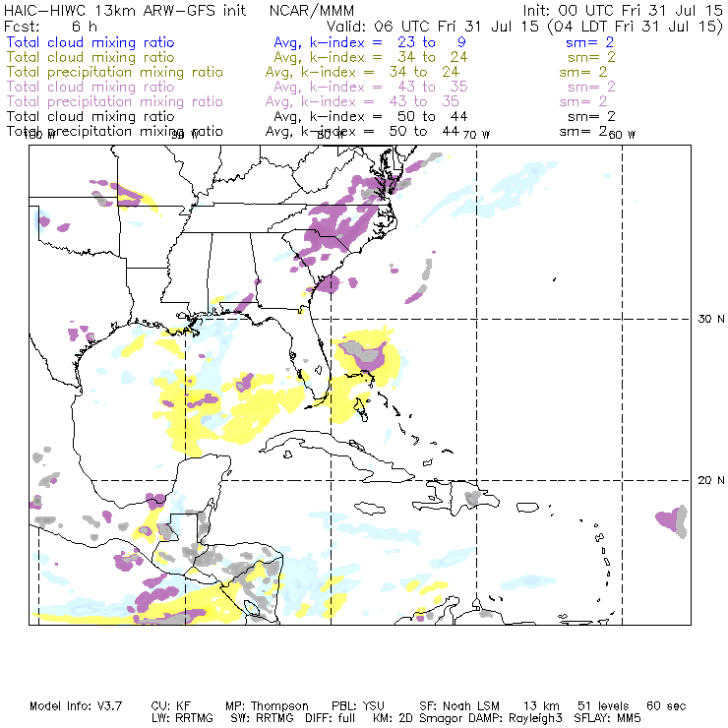Click the "30 N" latitude label
The image size is (728, 728).
(x=711, y=319)
